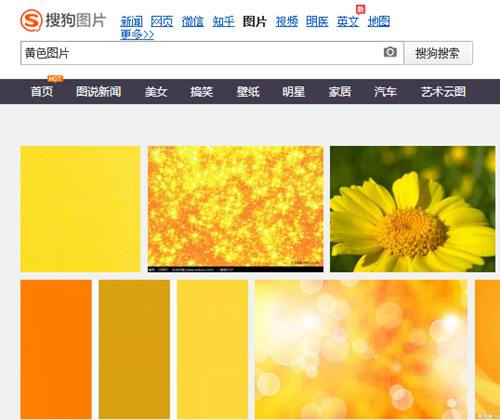
Task: Open 壁纸 navigation category
Action: coord(248,91)
